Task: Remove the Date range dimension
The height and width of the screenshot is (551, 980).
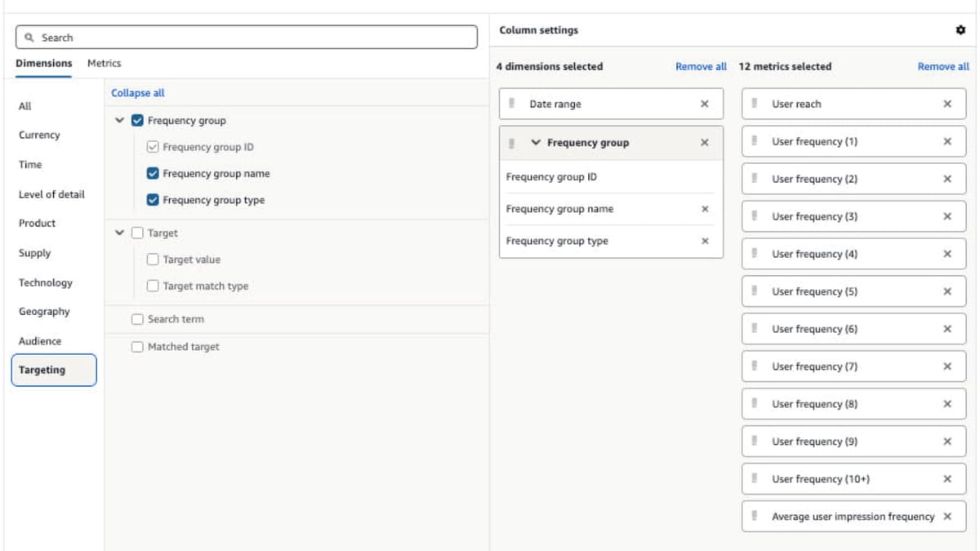Action: (x=705, y=104)
